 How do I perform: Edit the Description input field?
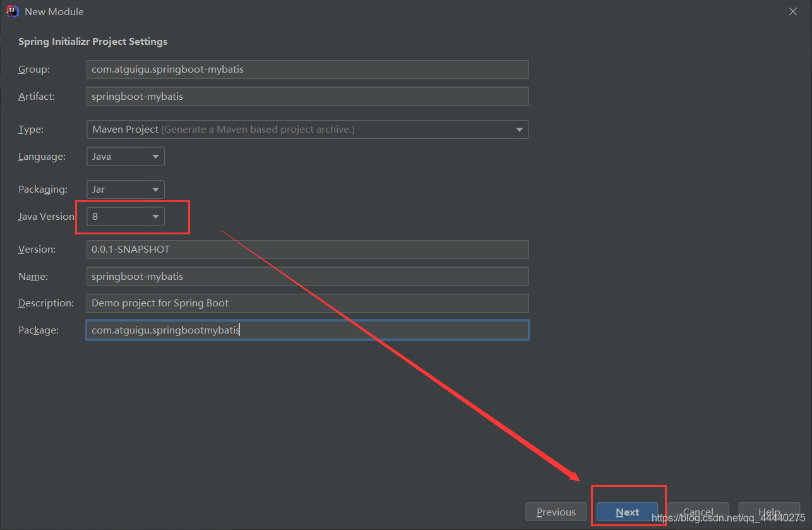tap(307, 303)
